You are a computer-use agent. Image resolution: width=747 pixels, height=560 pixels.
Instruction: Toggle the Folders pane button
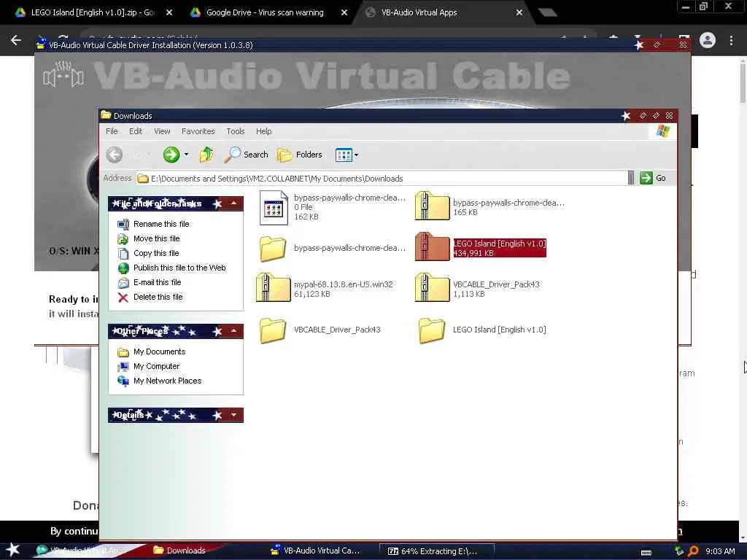[x=300, y=155]
